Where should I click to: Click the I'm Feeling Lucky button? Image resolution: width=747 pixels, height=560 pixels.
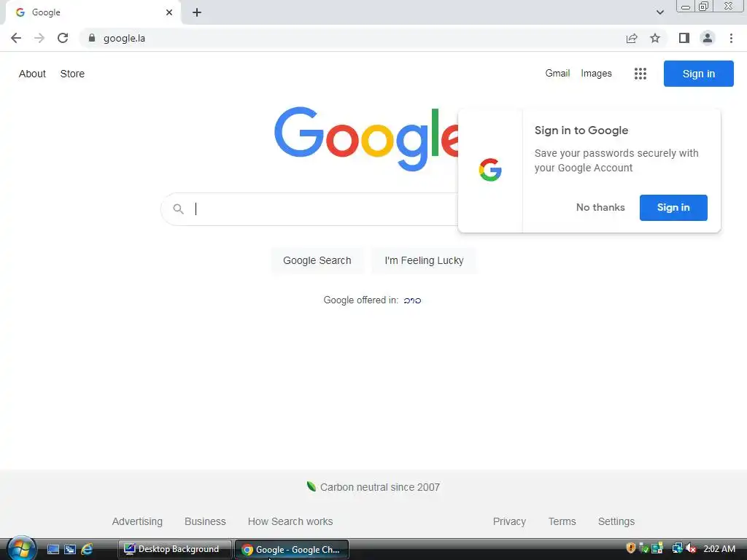coord(424,260)
